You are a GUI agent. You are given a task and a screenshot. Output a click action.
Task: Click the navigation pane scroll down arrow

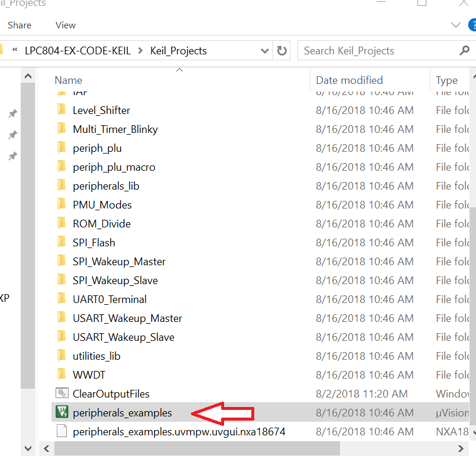[x=28, y=448]
